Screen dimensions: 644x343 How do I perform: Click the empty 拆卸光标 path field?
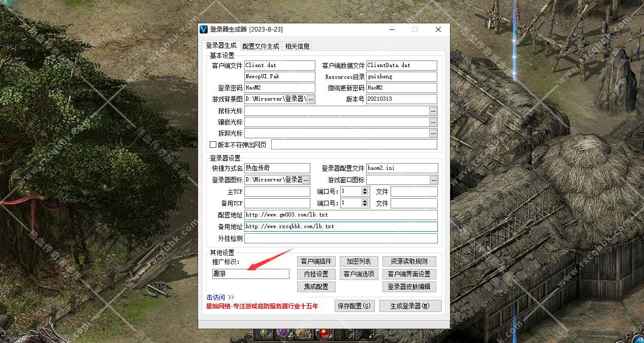pyautogui.click(x=337, y=133)
